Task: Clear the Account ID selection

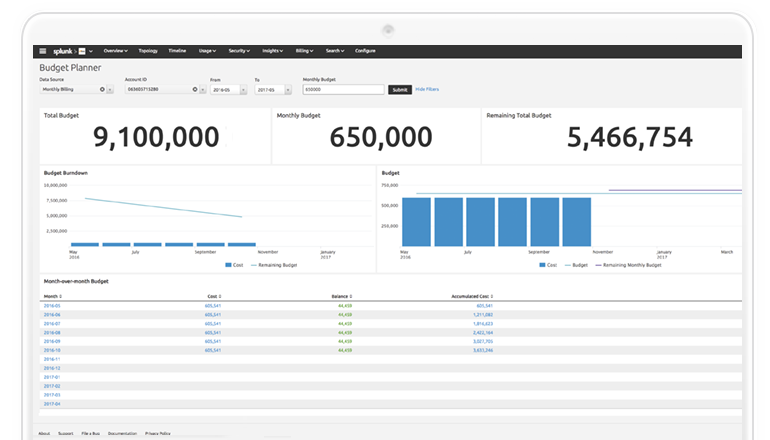Action: coord(195,89)
